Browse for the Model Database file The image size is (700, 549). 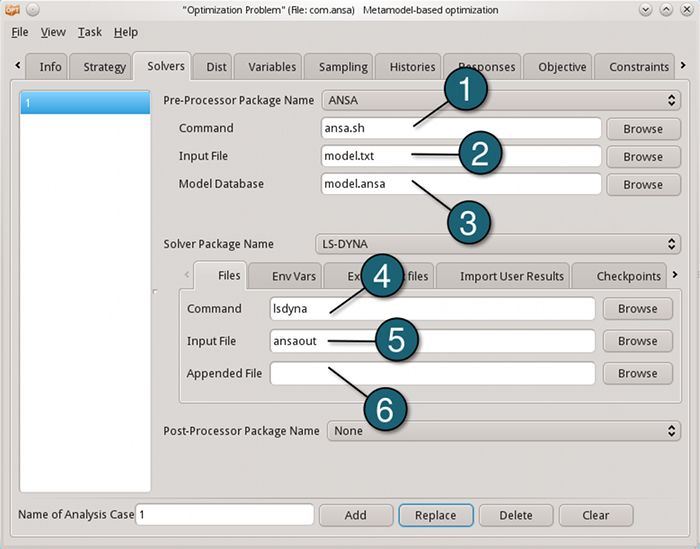643,185
